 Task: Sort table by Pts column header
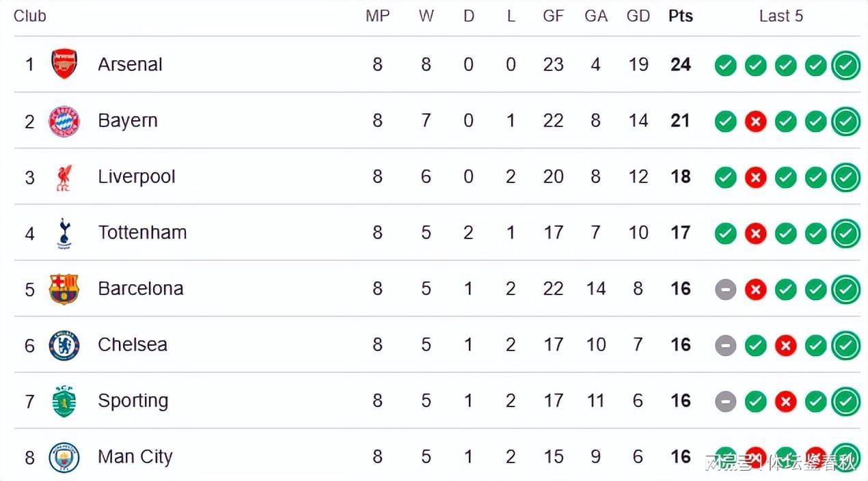click(x=680, y=16)
